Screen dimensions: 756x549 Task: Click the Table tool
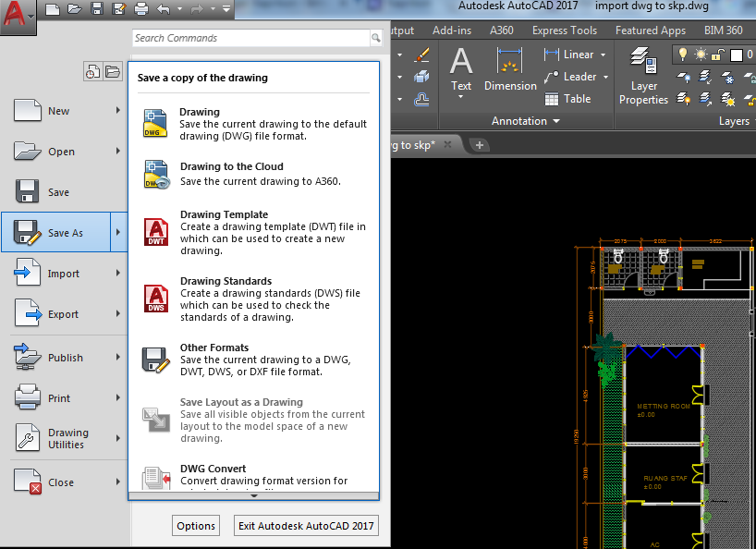click(567, 99)
